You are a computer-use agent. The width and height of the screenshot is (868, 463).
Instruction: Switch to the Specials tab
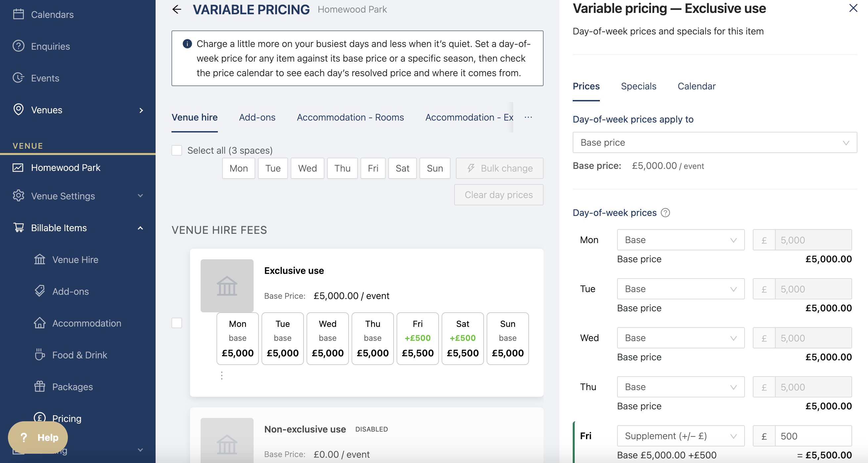(x=639, y=86)
